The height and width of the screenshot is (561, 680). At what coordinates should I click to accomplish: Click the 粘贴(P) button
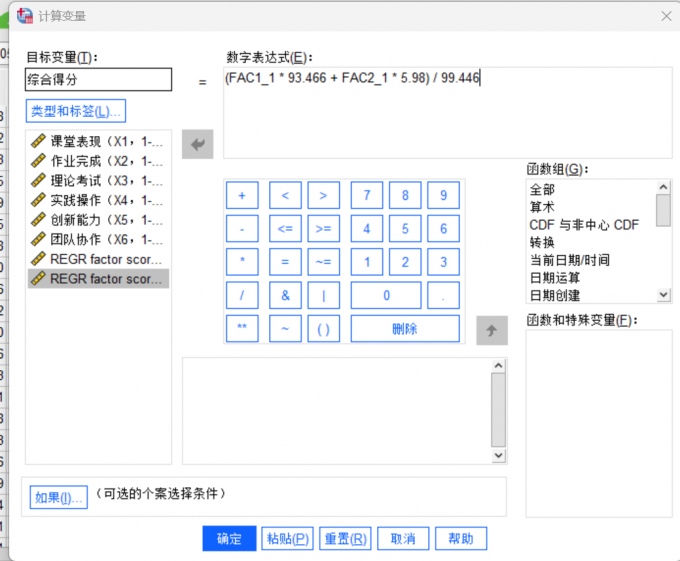point(288,538)
